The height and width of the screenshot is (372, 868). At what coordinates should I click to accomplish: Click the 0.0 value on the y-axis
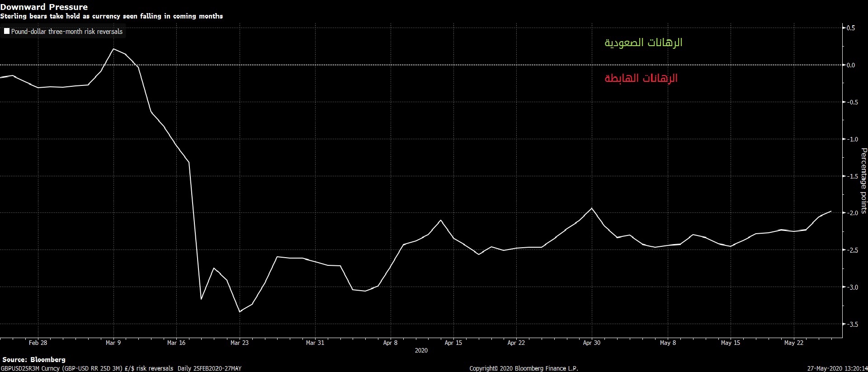[x=851, y=65]
